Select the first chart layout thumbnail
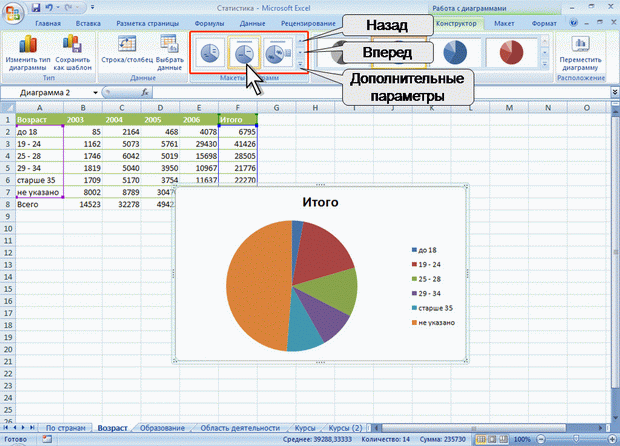The image size is (620, 446). 211,54
